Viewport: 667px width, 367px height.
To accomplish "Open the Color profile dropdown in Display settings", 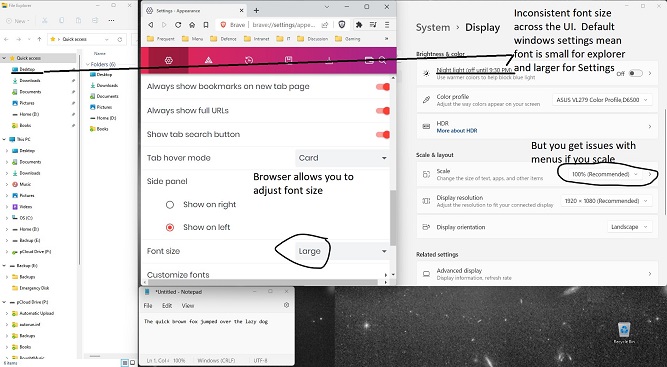I will (x=602, y=100).
